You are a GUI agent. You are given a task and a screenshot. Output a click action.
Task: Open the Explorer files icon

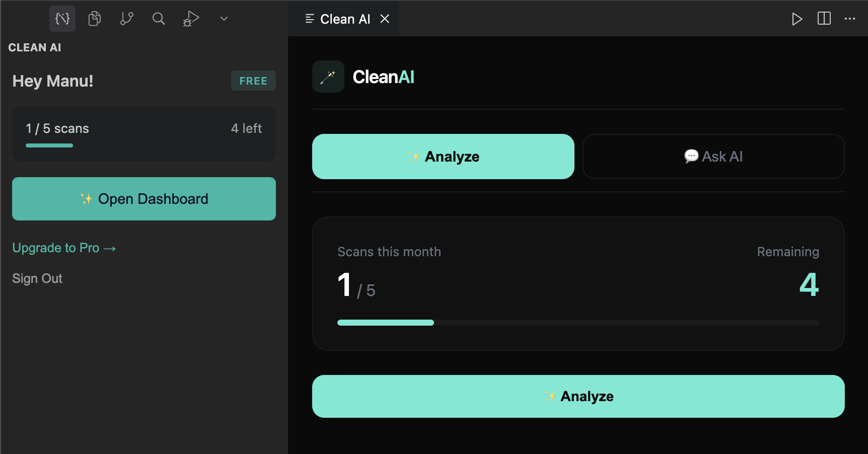[94, 19]
